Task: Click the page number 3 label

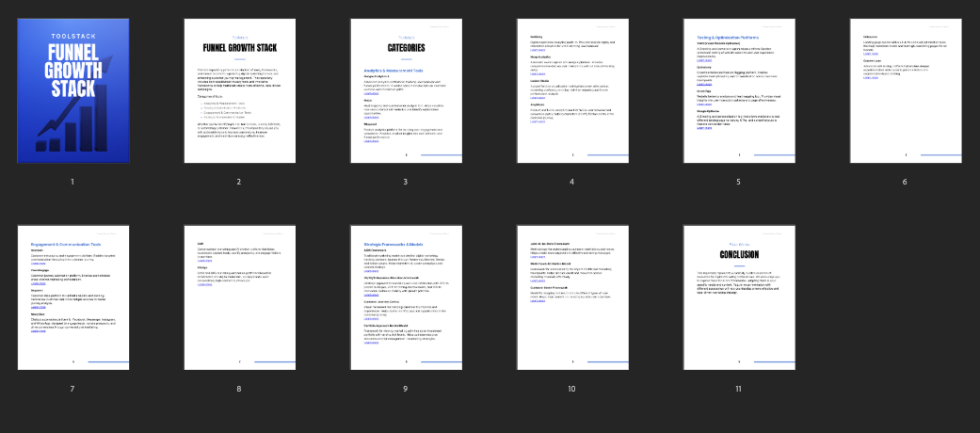Action: click(x=406, y=182)
